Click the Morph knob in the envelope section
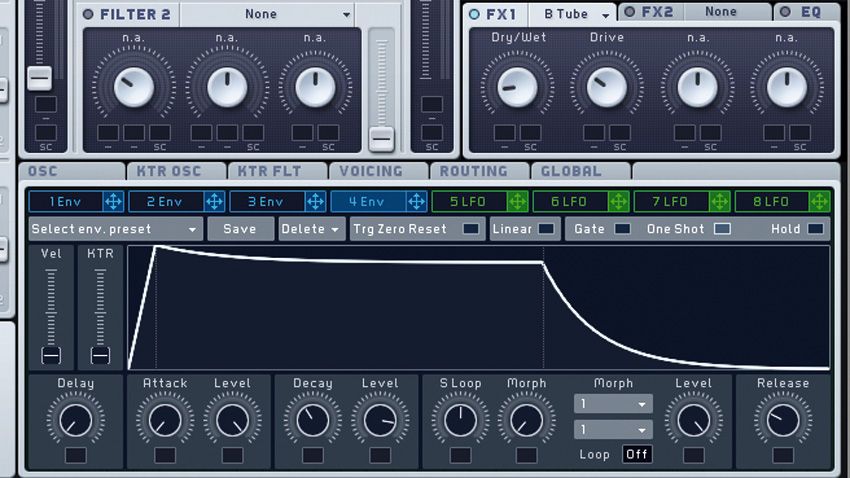Viewport: 850px width, 478px height. coord(526,420)
